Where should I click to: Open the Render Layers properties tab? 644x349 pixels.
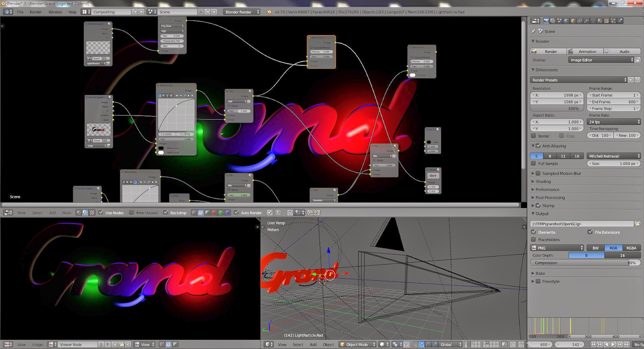coord(553,21)
